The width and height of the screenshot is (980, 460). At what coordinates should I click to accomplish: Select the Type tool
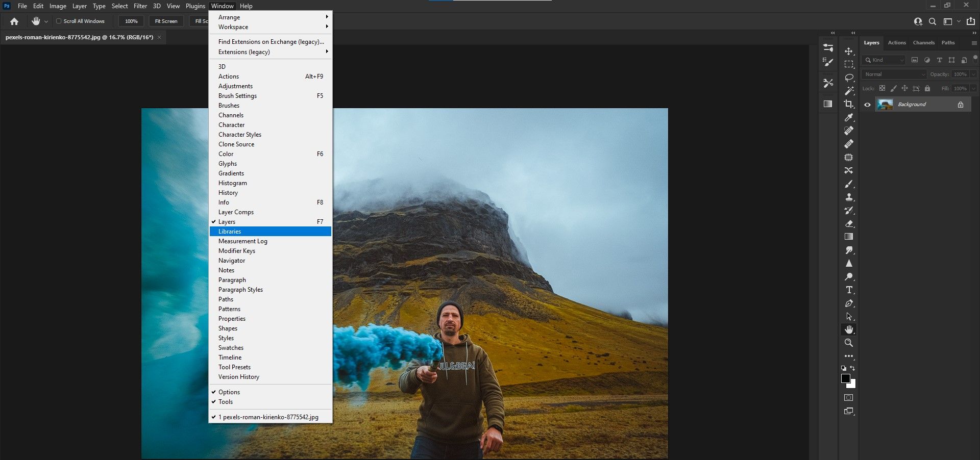[849, 289]
